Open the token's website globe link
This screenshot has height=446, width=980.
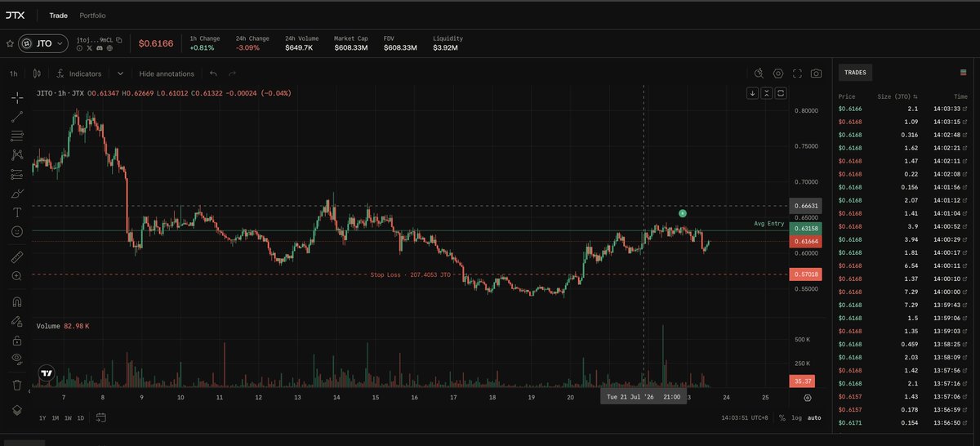tap(109, 48)
